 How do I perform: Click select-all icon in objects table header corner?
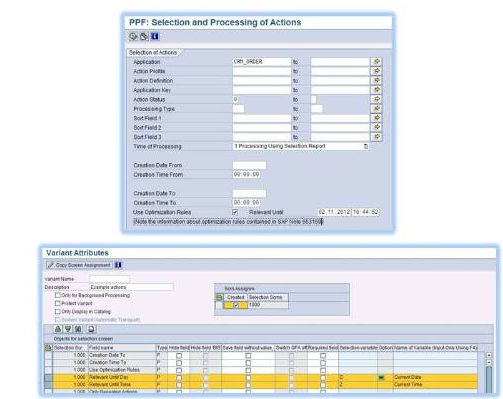(x=48, y=348)
